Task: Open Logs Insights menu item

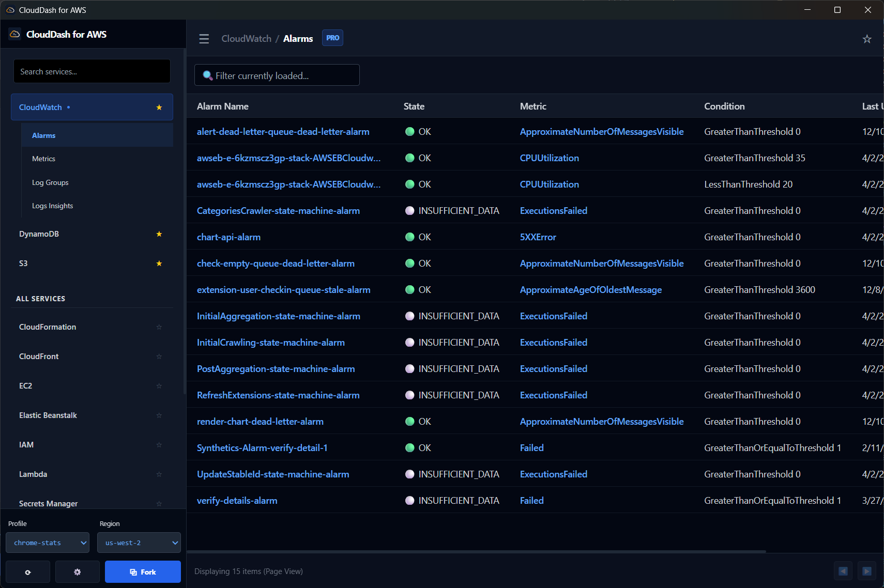Action: point(52,206)
